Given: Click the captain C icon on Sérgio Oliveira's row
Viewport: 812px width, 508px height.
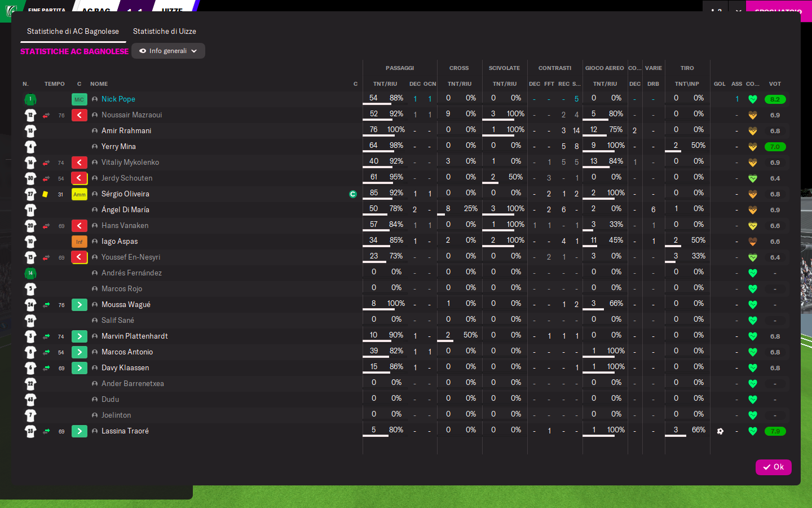Looking at the screenshot, I should [x=353, y=194].
